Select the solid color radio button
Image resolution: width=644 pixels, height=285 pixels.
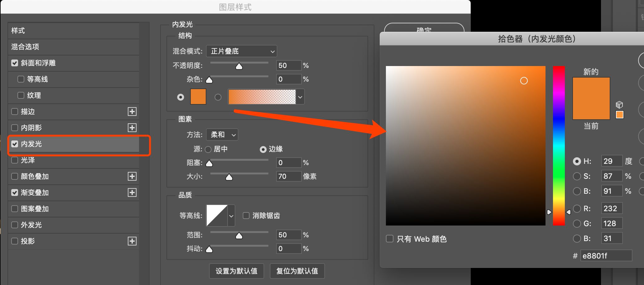click(180, 97)
